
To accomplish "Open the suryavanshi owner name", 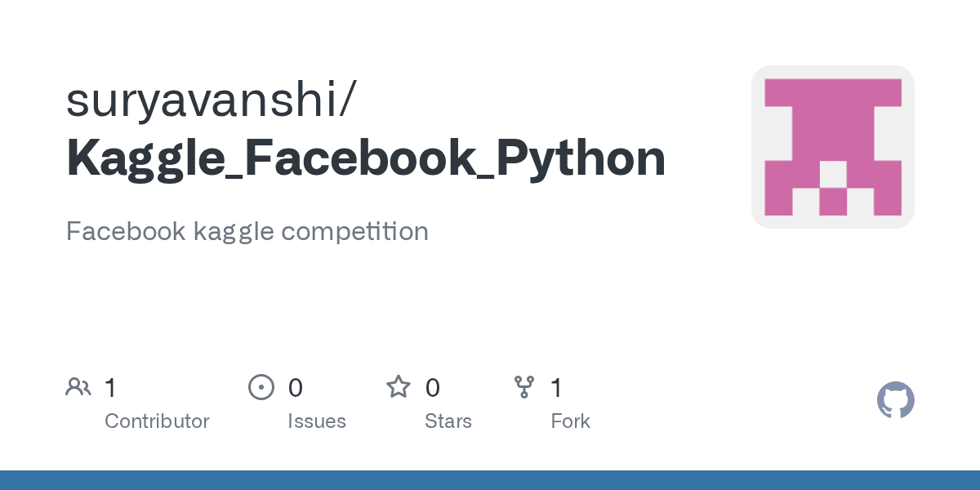I will pos(210,99).
